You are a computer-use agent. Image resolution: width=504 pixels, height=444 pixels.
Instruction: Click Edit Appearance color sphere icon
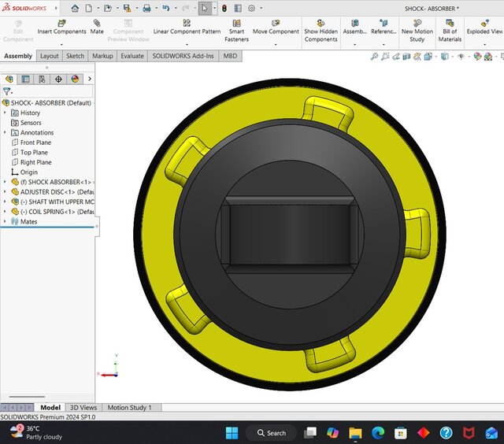tap(477, 57)
